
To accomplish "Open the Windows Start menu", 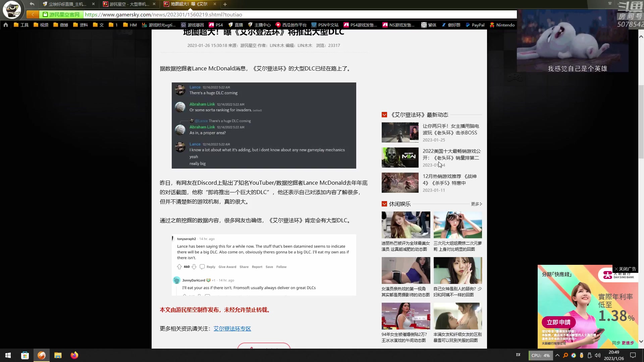I will pos(8,355).
